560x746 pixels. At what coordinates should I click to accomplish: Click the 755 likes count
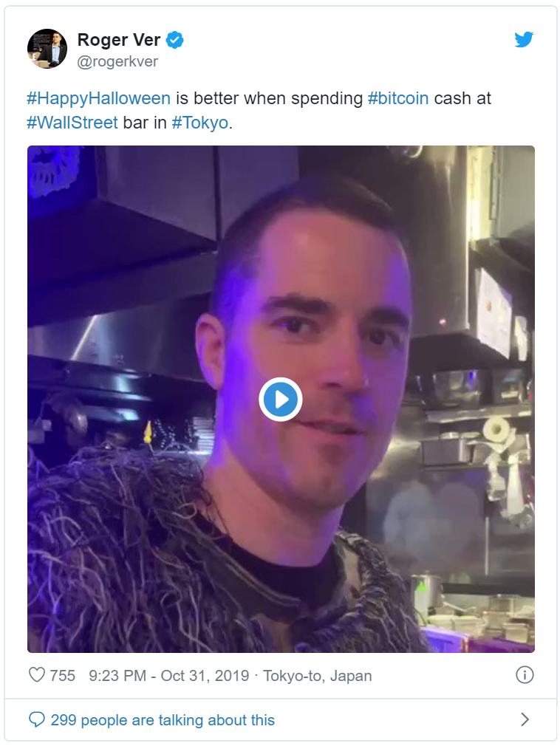tap(62, 676)
